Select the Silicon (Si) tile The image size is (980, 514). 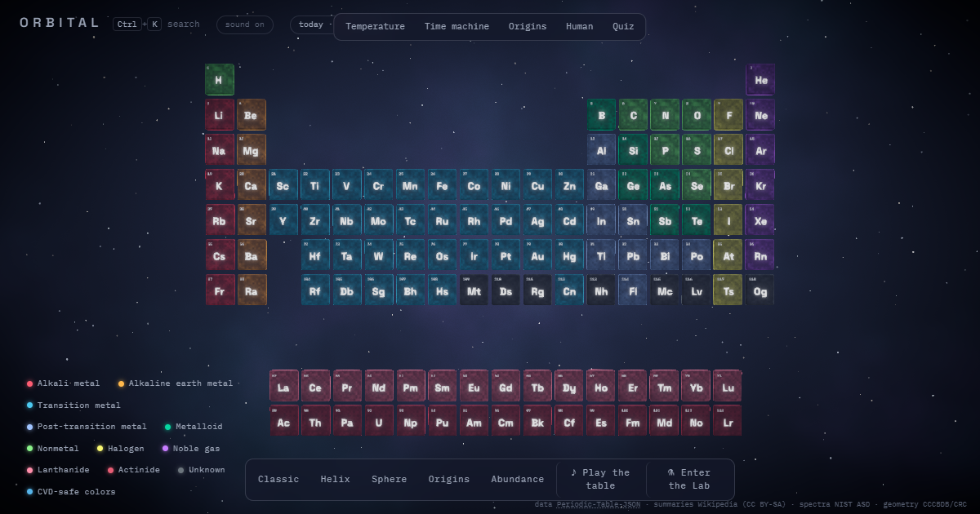pos(633,149)
